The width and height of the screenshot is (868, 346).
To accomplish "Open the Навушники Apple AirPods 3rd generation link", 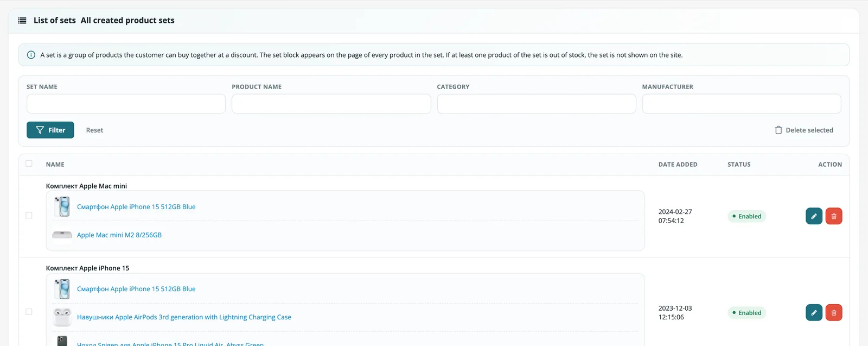I will 184,317.
